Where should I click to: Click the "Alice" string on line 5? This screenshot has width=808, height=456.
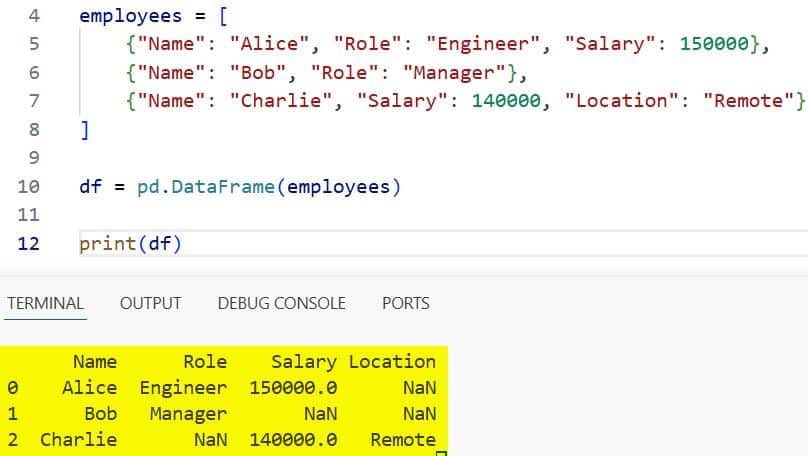pyautogui.click(x=270, y=44)
